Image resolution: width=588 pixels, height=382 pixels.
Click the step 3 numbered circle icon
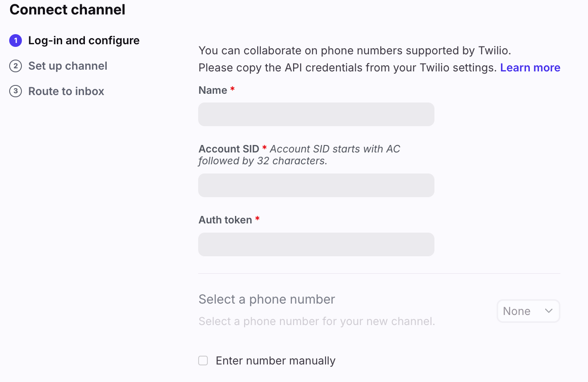[x=15, y=92]
